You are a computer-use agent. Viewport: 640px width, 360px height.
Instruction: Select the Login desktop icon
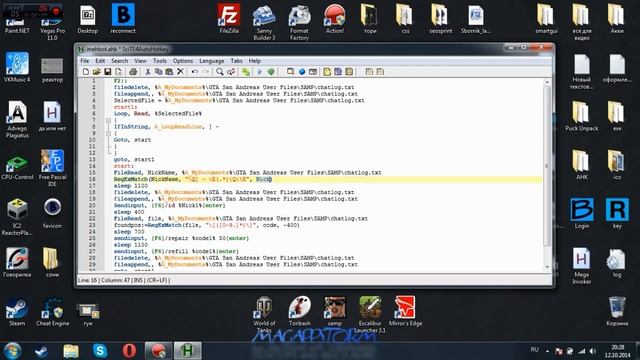point(582,213)
